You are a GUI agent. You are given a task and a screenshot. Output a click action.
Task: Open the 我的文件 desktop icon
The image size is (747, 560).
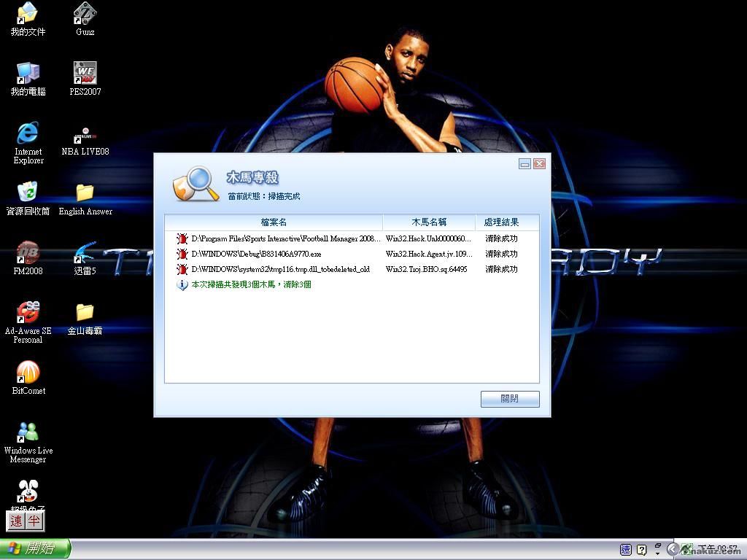28,20
